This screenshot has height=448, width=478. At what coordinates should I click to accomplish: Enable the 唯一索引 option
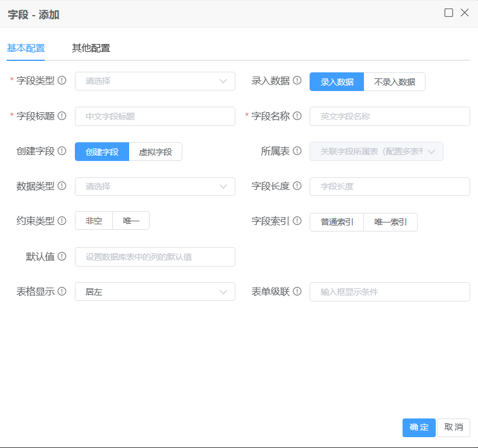(390, 222)
